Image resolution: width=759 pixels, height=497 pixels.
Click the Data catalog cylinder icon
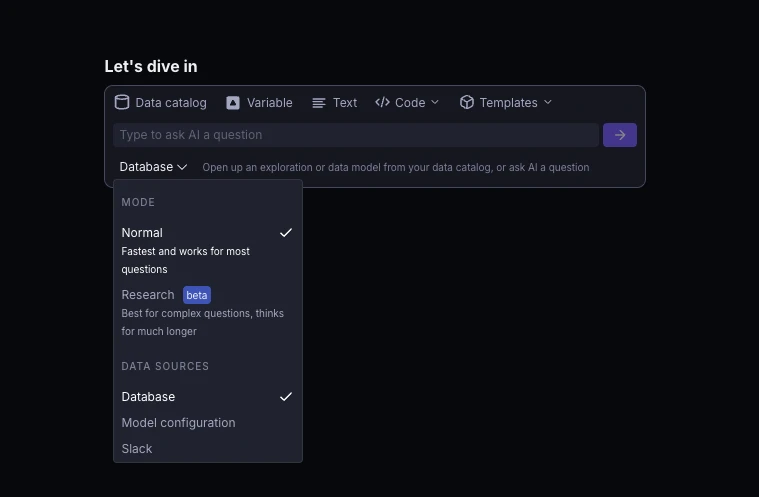[x=122, y=102]
